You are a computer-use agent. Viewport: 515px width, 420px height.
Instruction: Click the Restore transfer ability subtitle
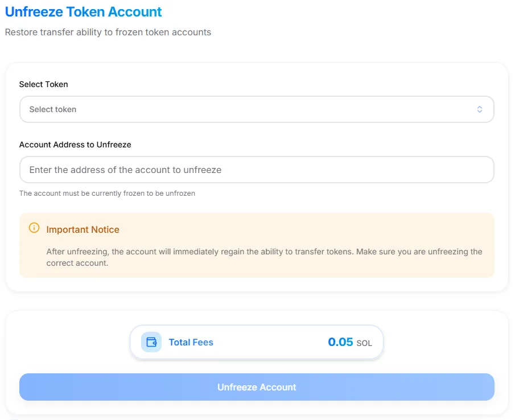(x=108, y=32)
